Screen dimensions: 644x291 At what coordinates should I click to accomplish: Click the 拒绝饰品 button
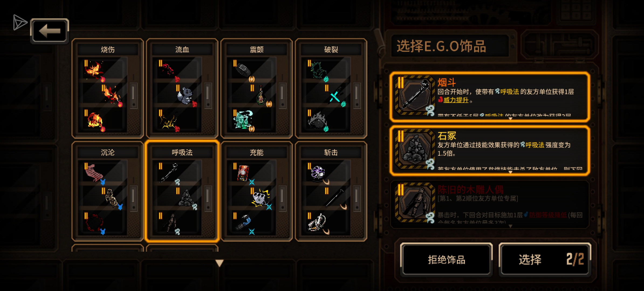[446, 259]
